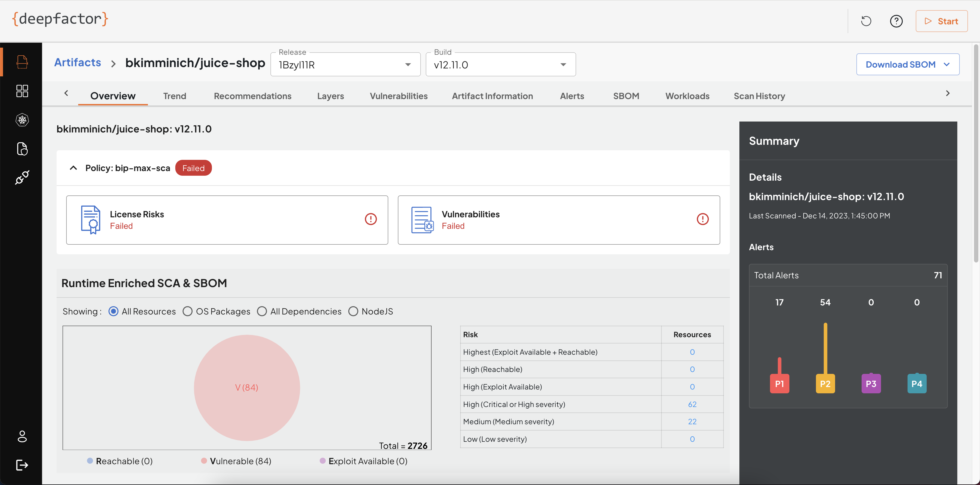Open the help question mark icon
The width and height of the screenshot is (980, 485).
coord(896,21)
